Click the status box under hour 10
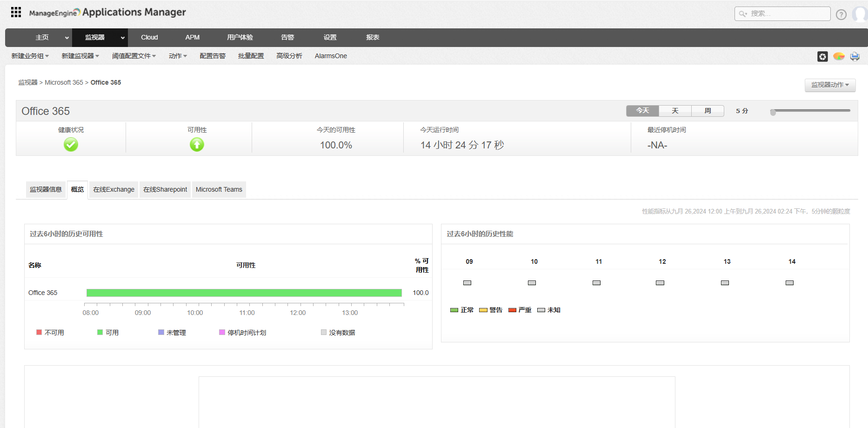 532,283
